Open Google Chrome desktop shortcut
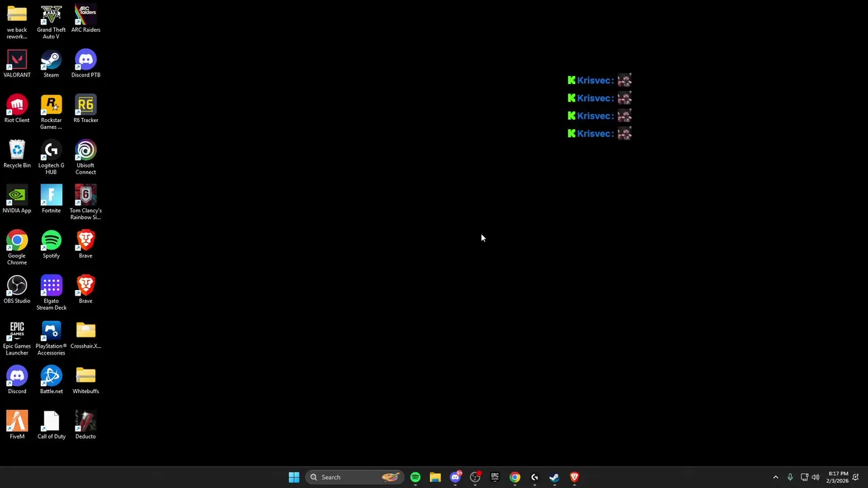This screenshot has height=488, width=868. 17,248
